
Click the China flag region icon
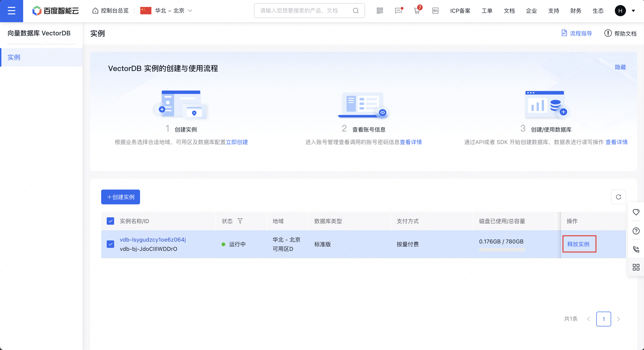pos(146,10)
